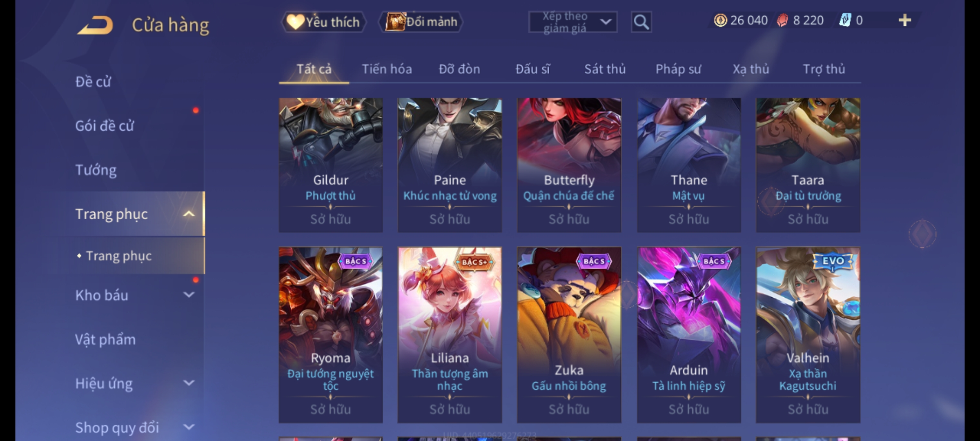Go to Tướng in the sidebar
980x441 pixels.
click(96, 170)
